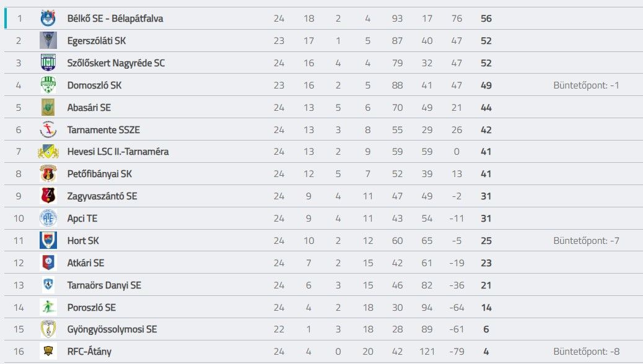Click the Tarnamente SSZE logo icon
643x364 pixels.
48,129
